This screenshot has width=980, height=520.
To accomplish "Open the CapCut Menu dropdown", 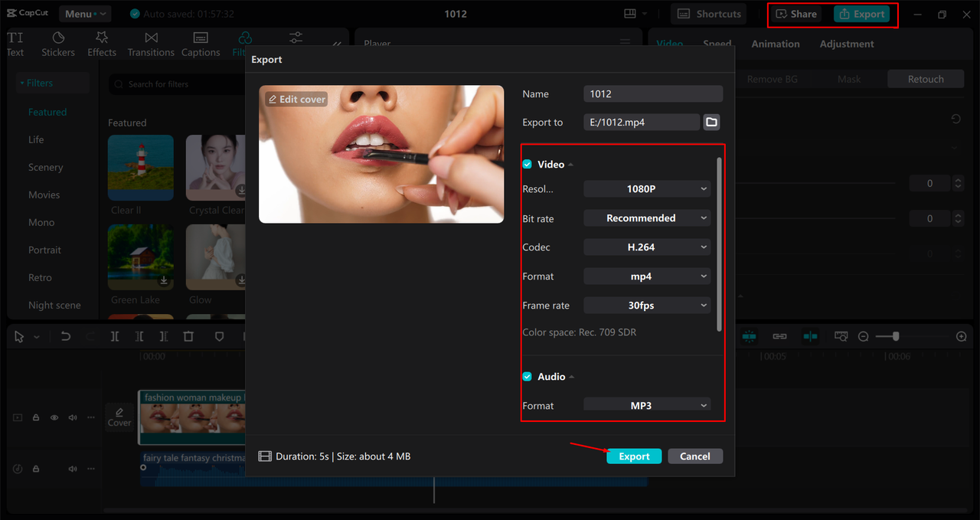I will [x=85, y=14].
